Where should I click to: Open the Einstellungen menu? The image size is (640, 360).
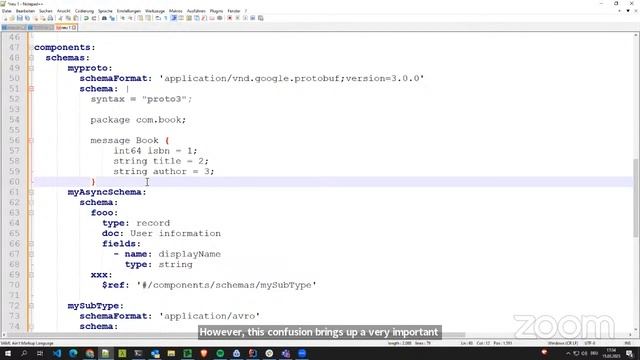point(129,11)
